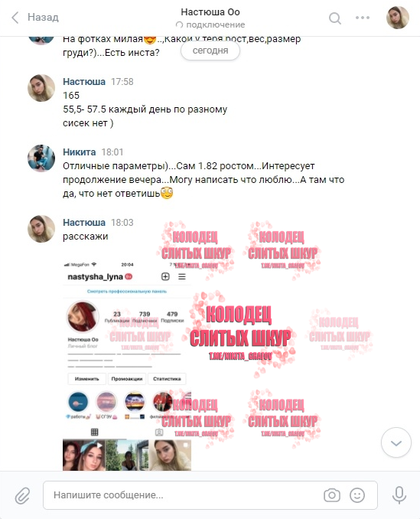Focus the Напишите сообщение text field
The image size is (420, 519).
tap(210, 495)
